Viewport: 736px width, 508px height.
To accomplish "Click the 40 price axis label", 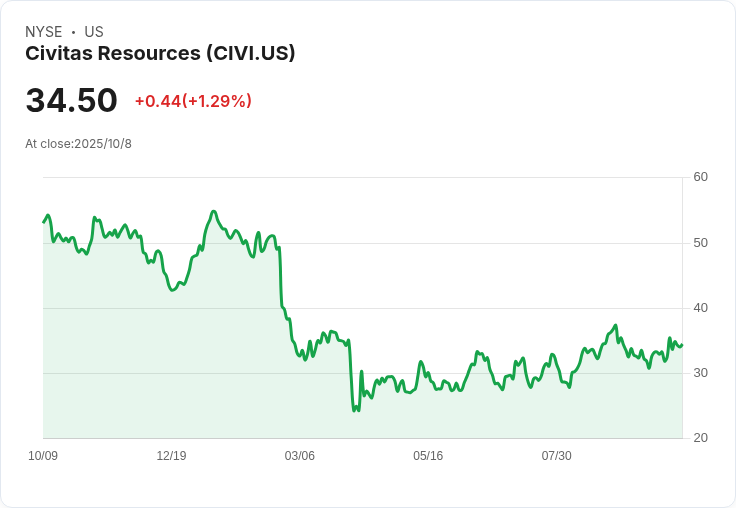I will (x=700, y=308).
